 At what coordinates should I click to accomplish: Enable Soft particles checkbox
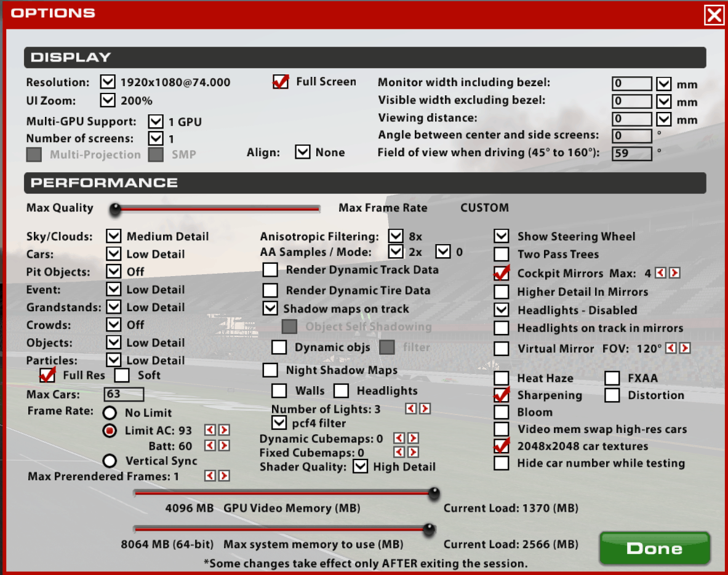[x=122, y=375]
